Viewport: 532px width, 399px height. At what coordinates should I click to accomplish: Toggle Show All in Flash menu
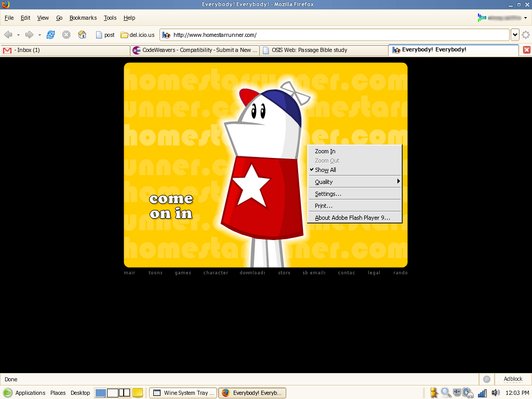coord(354,170)
